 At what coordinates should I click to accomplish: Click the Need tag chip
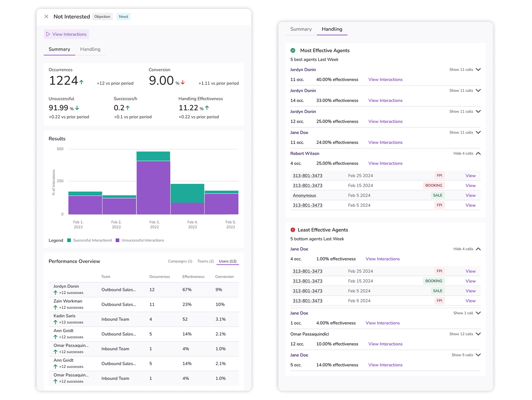coord(123,17)
